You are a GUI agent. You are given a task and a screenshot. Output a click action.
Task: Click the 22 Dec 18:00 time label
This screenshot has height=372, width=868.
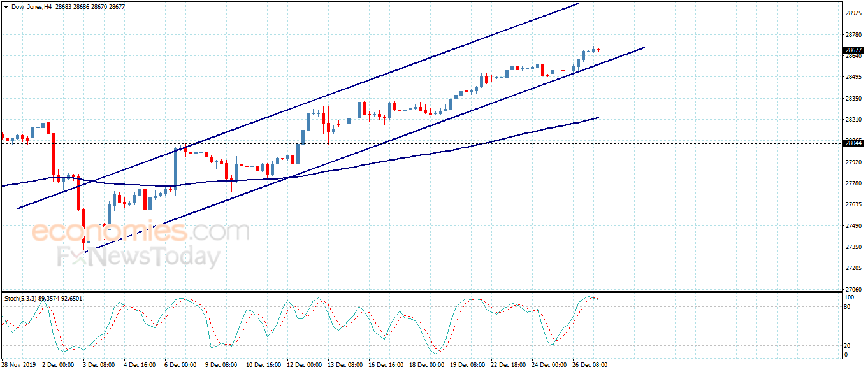[x=509, y=365]
